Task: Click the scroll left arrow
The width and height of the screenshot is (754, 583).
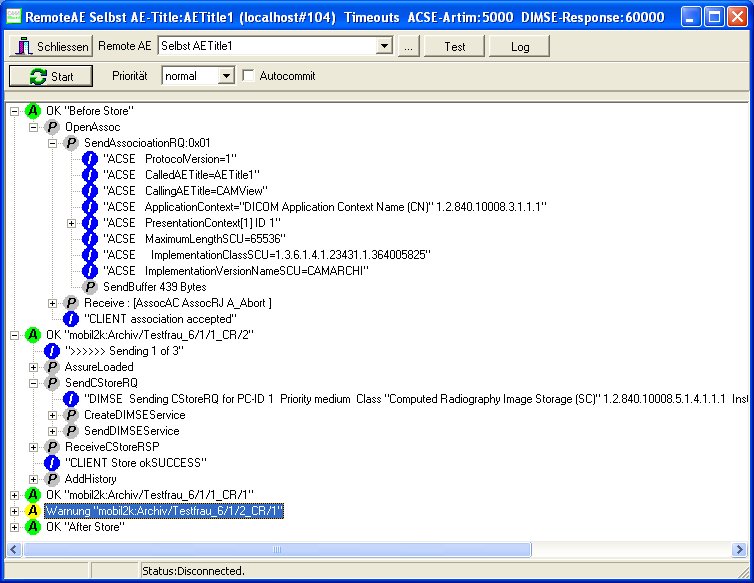Action: [13, 549]
